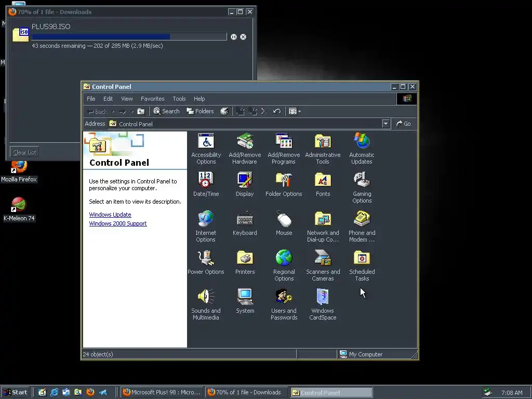Click the My Computer status bar entry
The width and height of the screenshot is (532, 399).
(362, 354)
